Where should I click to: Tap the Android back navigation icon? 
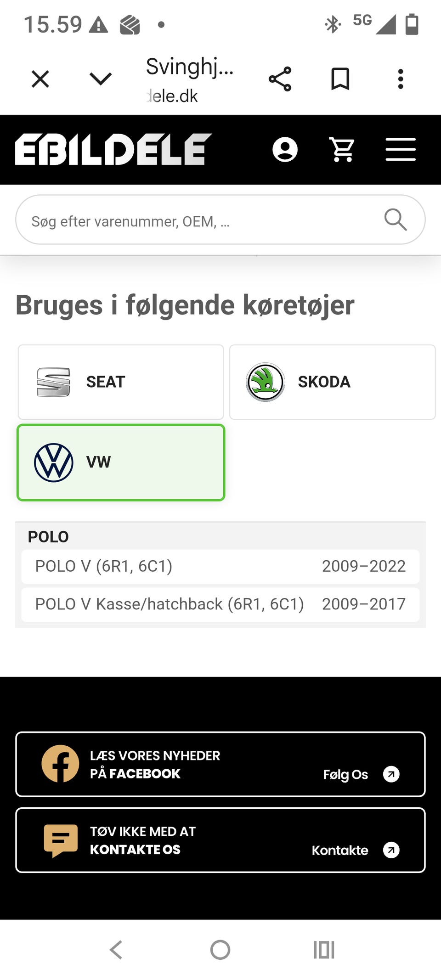pyautogui.click(x=116, y=950)
